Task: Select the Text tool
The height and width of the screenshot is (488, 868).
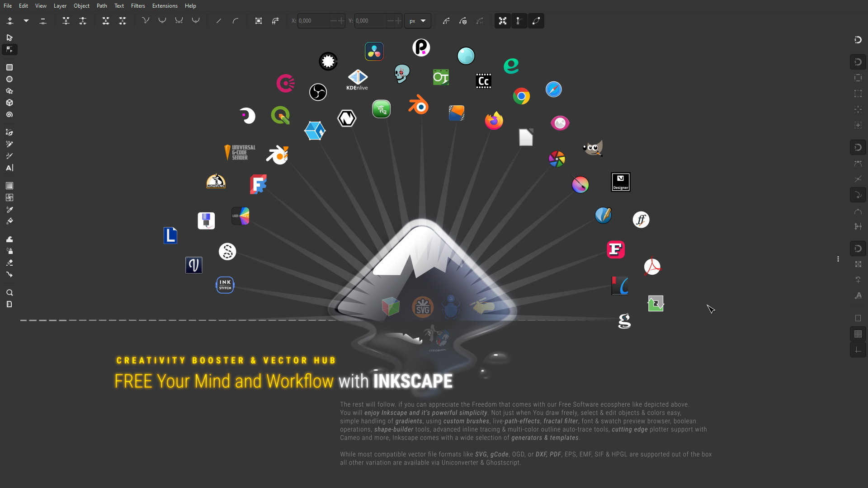Action: point(9,168)
